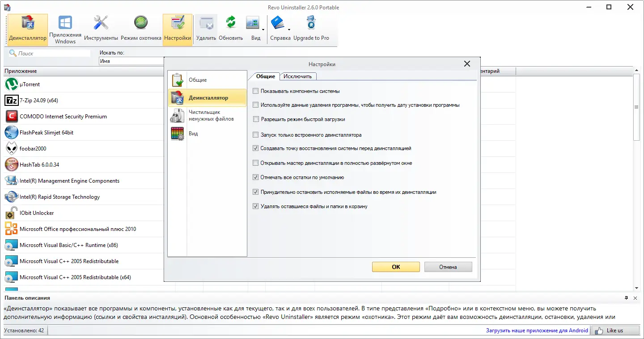644x339 pixels.
Task: Switch to the Общие tab in settings
Action: point(266,76)
